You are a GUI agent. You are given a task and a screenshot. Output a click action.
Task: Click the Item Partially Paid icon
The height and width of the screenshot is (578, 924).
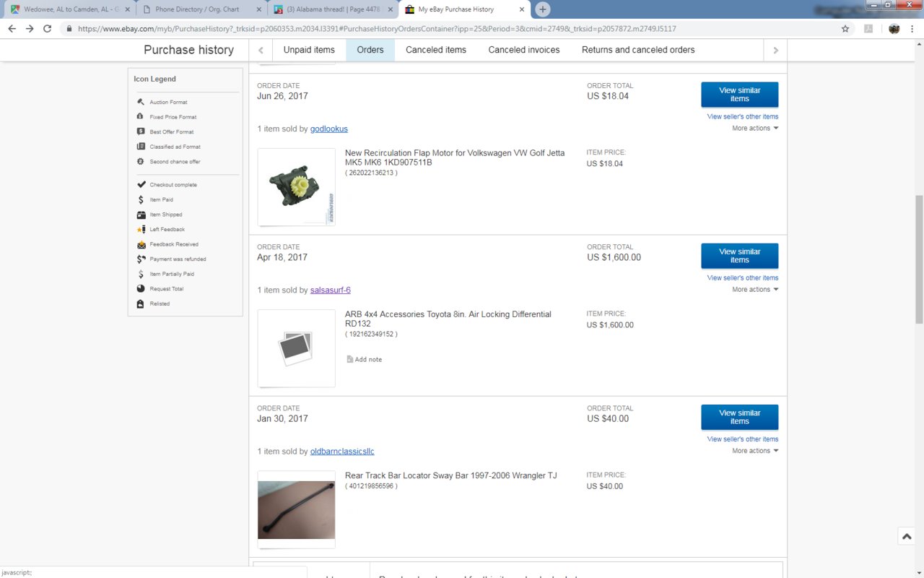141,274
